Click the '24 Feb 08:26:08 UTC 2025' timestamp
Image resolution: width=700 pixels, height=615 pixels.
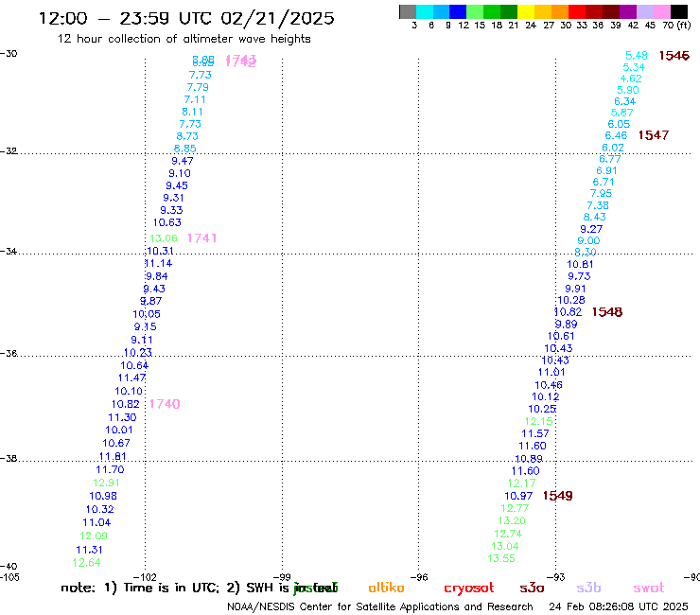(x=619, y=606)
